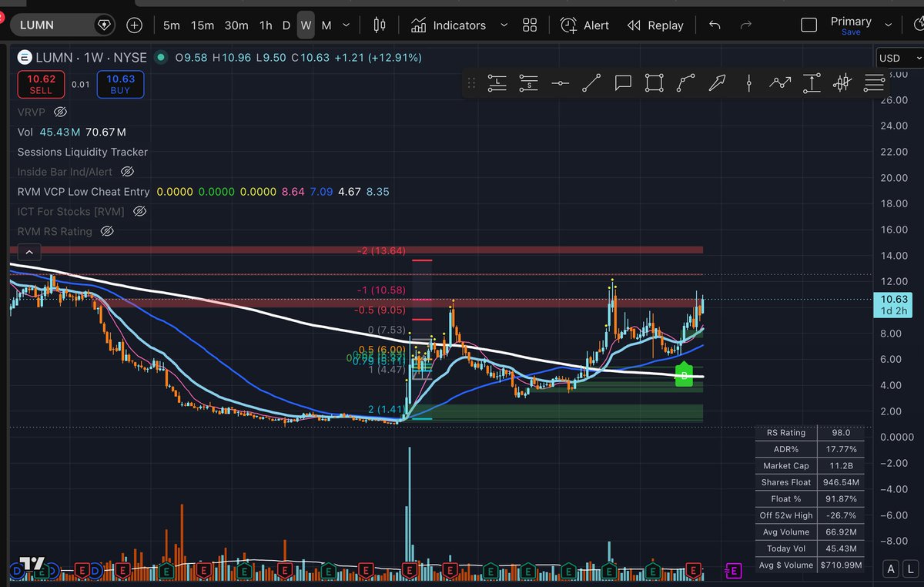Click the Undo arrow

tap(715, 25)
